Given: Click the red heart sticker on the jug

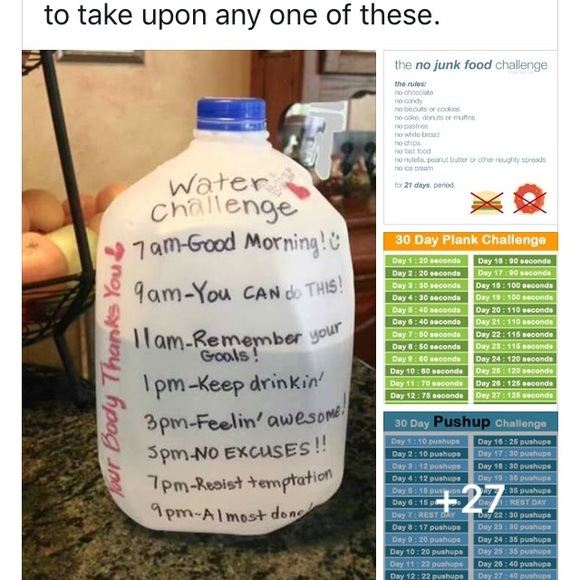Looking at the screenshot, I should [299, 190].
